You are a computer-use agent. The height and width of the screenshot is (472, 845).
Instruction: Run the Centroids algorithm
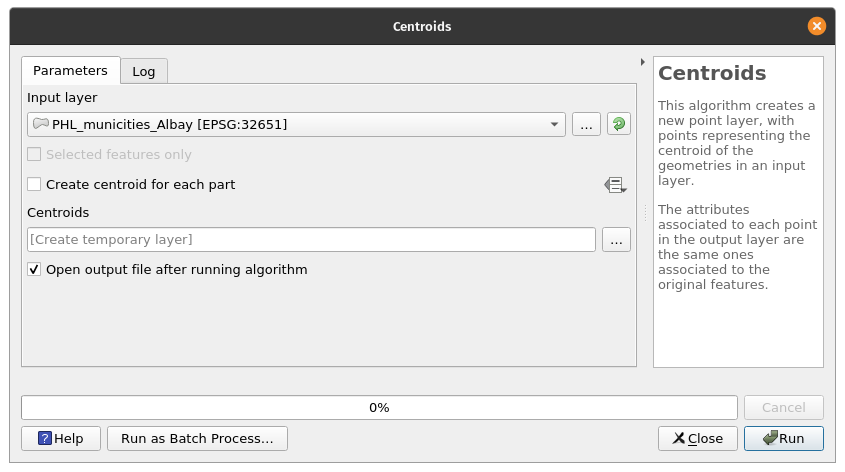[x=783, y=438]
